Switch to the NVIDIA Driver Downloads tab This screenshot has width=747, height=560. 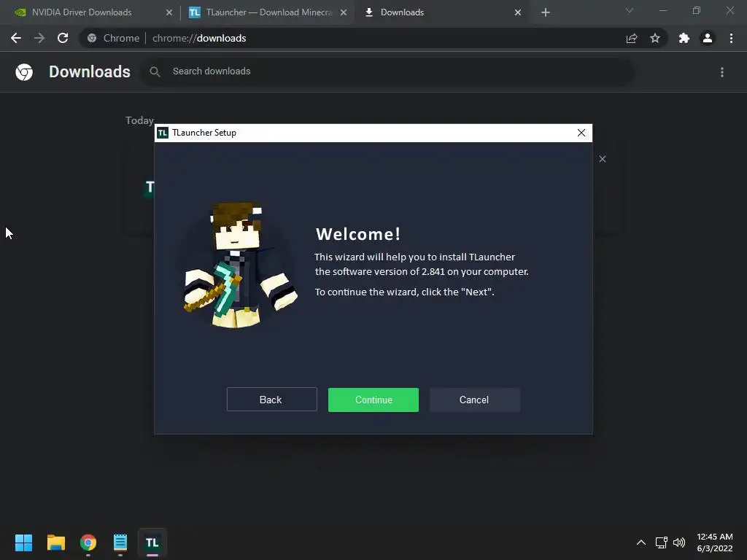point(82,12)
